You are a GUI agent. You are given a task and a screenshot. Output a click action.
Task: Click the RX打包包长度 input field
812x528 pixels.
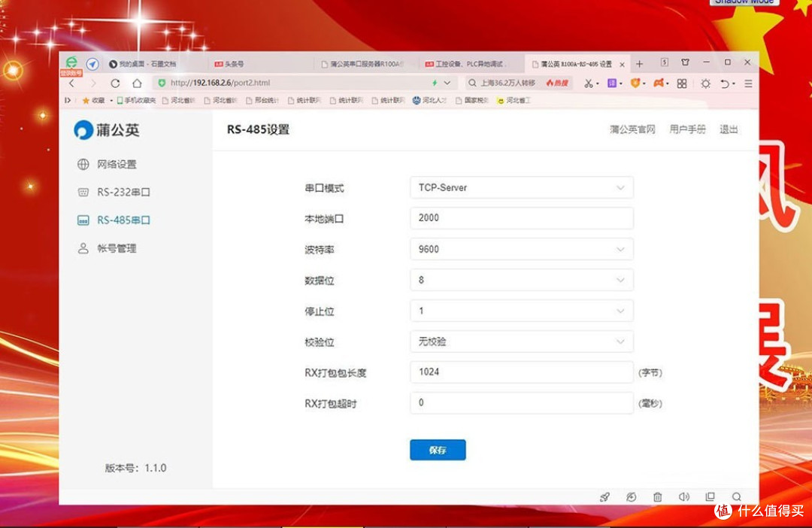[x=522, y=372]
